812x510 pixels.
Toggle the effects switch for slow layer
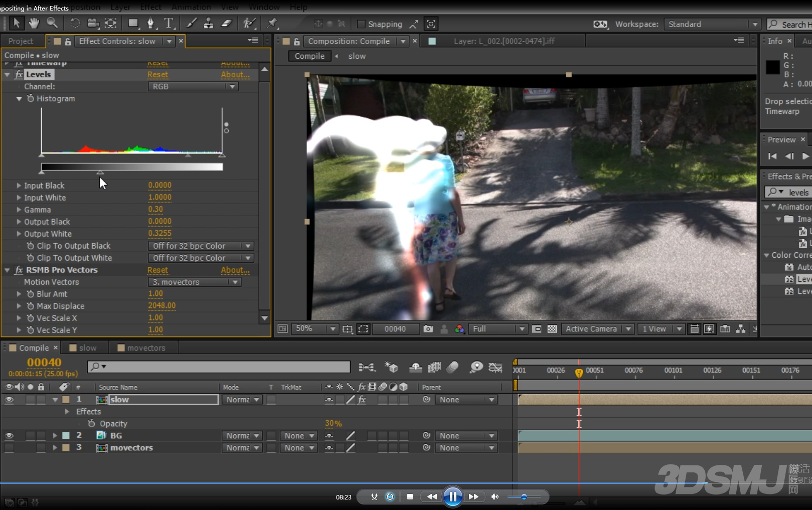click(x=362, y=400)
